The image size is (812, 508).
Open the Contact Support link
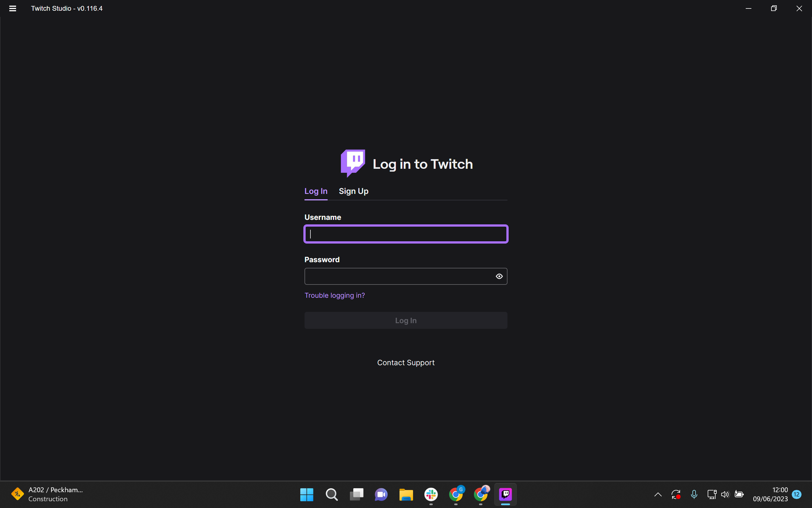tap(406, 363)
